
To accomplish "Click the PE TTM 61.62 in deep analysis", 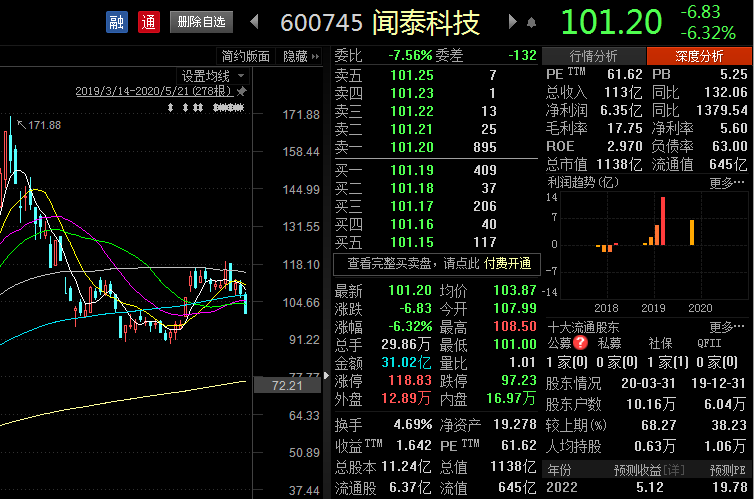I will pos(625,75).
